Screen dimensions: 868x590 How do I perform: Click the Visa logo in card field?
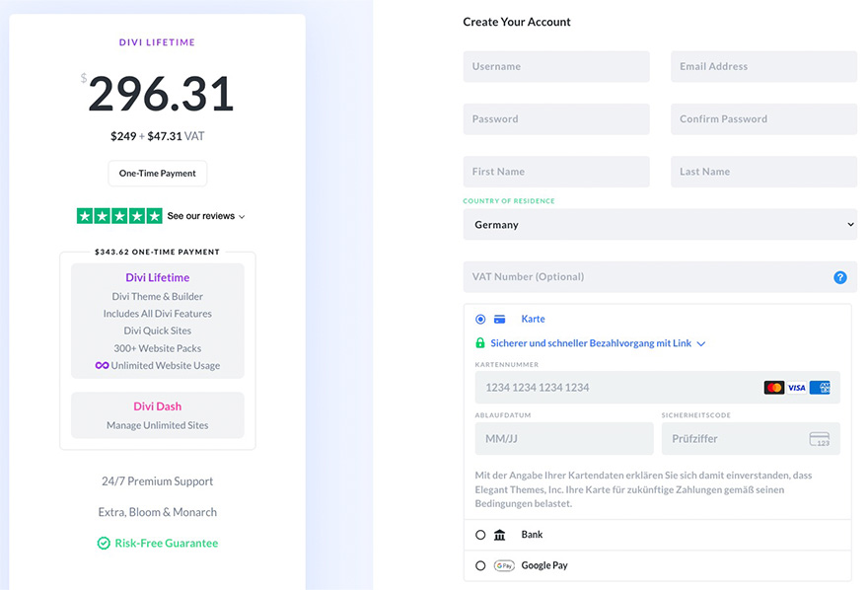(x=796, y=388)
